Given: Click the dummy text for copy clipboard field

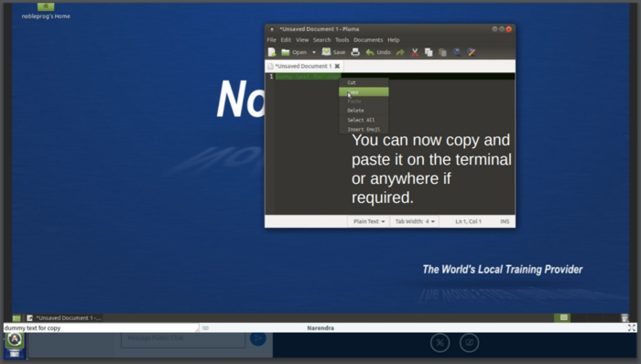Looking at the screenshot, I should point(101,327).
